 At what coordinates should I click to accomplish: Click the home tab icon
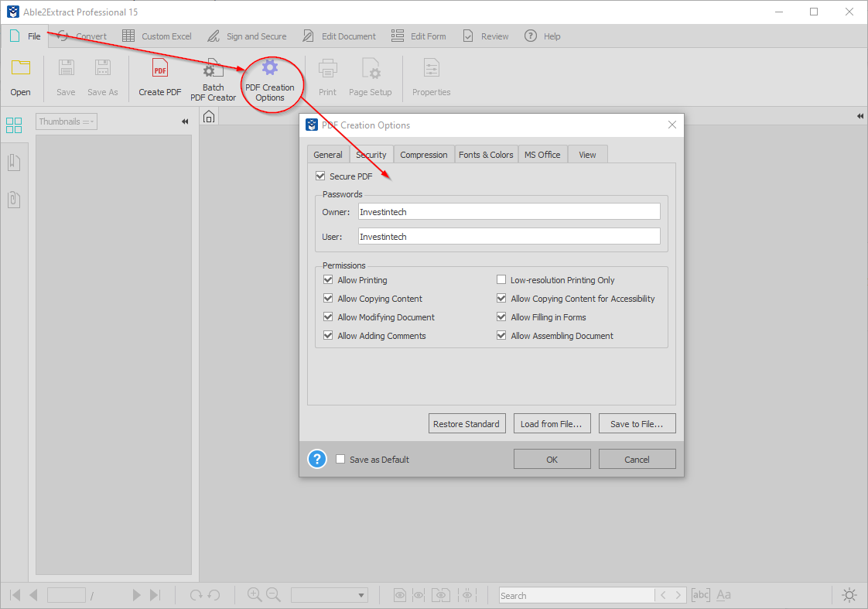coord(209,117)
